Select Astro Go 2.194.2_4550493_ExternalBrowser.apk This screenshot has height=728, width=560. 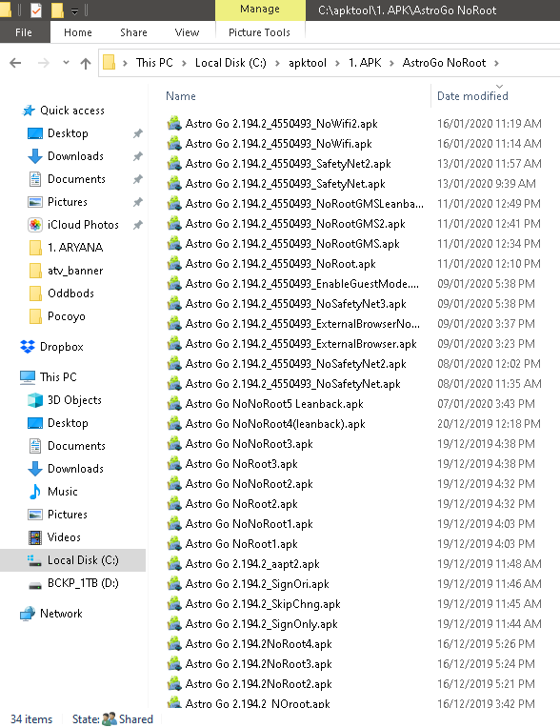tap(301, 344)
